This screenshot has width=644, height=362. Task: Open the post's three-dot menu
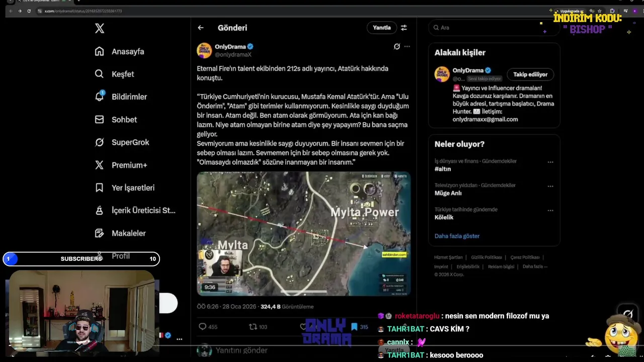407,46
